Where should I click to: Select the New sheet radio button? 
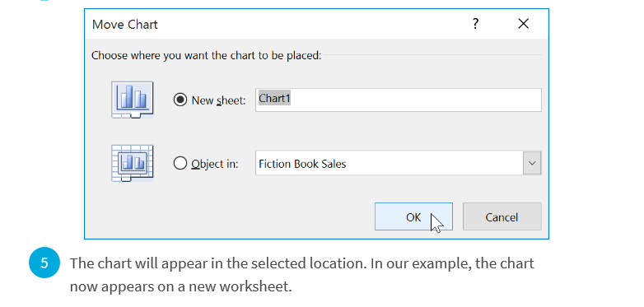tap(180, 100)
